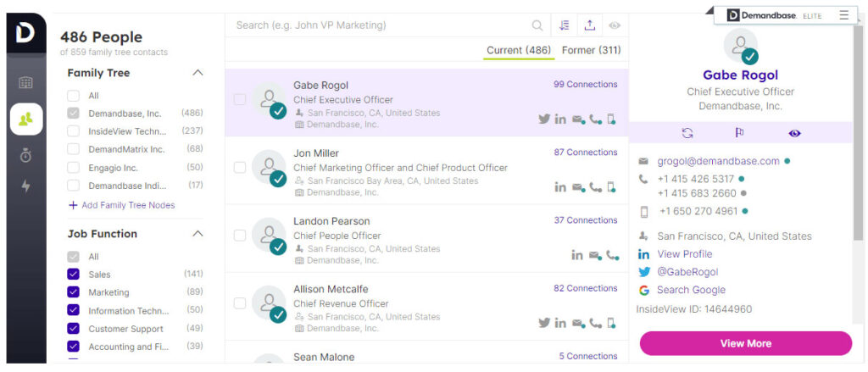This screenshot has height=372, width=868.
Task: Click the hamburger menu in Demandbase header
Action: (843, 15)
